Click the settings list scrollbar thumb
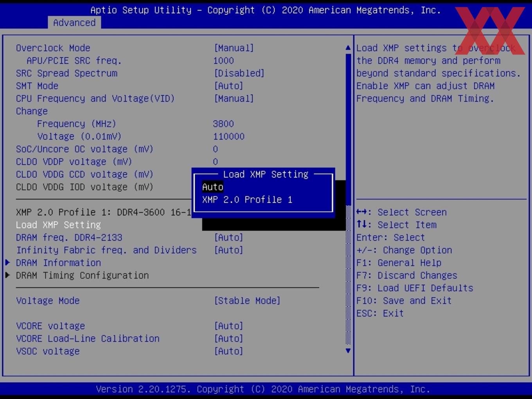This screenshot has height=399, width=532. point(348,129)
